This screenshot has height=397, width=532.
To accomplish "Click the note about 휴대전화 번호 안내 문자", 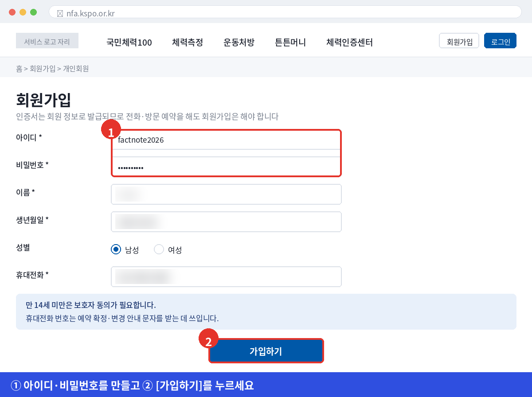I will pyautogui.click(x=122, y=318).
